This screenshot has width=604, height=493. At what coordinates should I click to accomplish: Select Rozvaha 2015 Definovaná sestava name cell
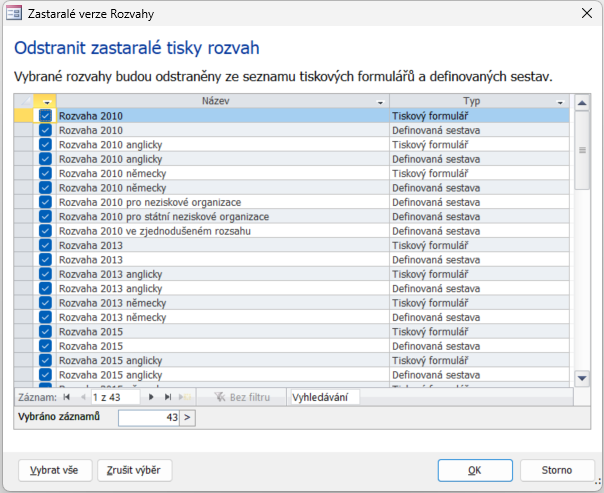(x=223, y=346)
